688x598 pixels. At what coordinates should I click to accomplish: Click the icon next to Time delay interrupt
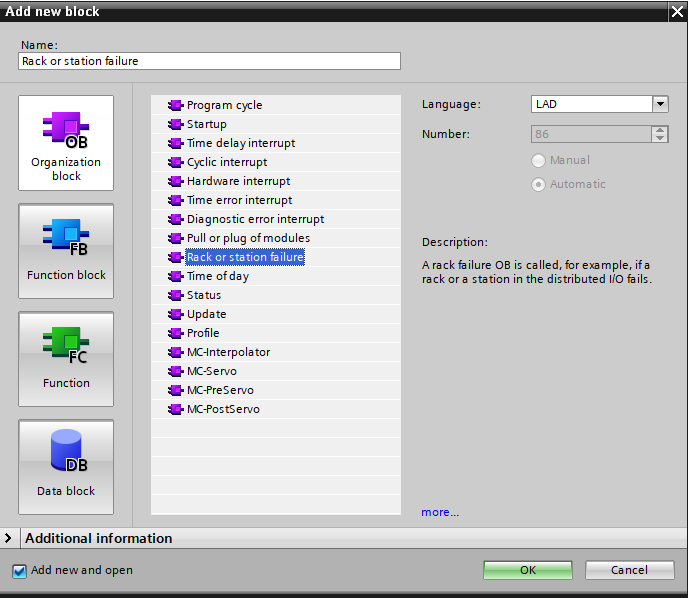tap(176, 143)
